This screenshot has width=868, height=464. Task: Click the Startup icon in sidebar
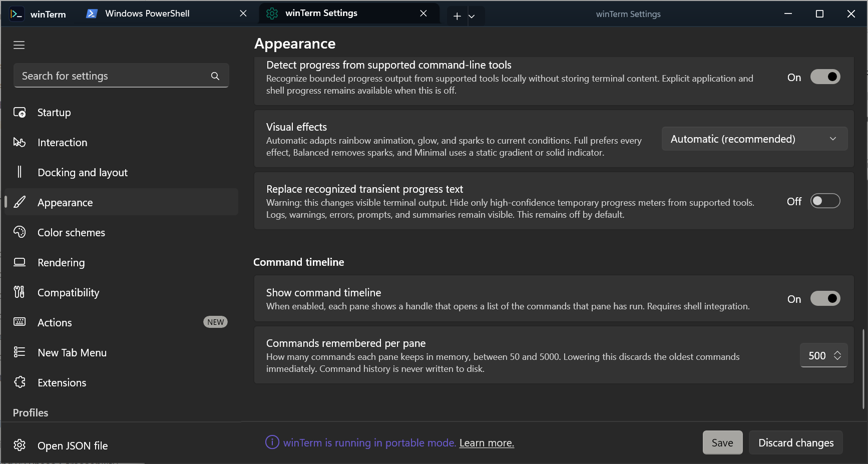pos(20,113)
